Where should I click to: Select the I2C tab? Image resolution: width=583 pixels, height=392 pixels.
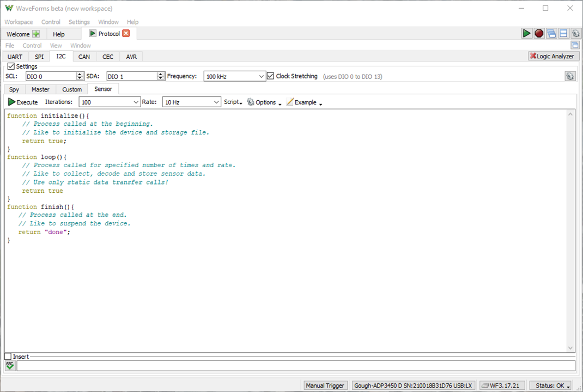point(61,56)
